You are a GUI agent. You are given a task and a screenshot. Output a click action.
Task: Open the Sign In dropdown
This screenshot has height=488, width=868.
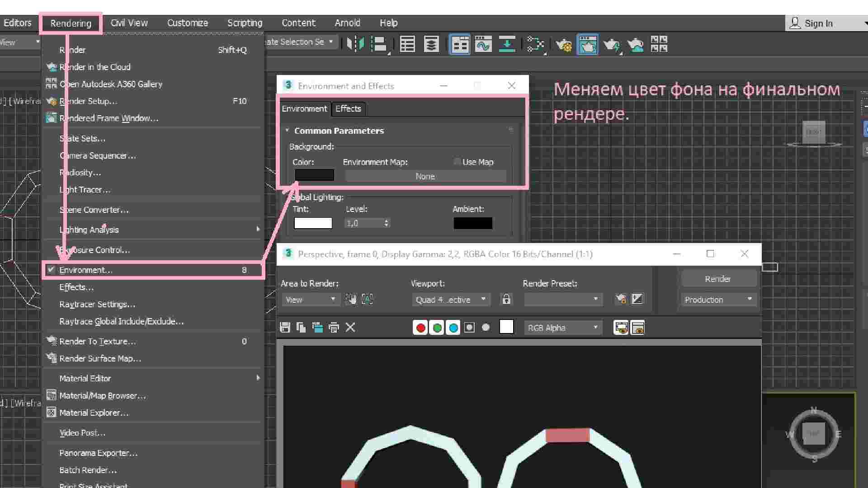(827, 23)
